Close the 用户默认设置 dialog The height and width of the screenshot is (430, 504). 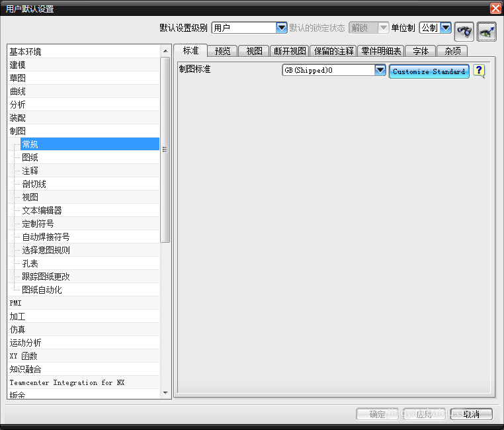click(495, 8)
